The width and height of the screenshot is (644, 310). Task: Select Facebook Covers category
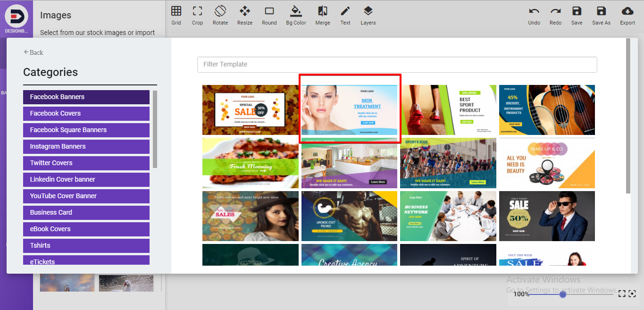click(86, 113)
